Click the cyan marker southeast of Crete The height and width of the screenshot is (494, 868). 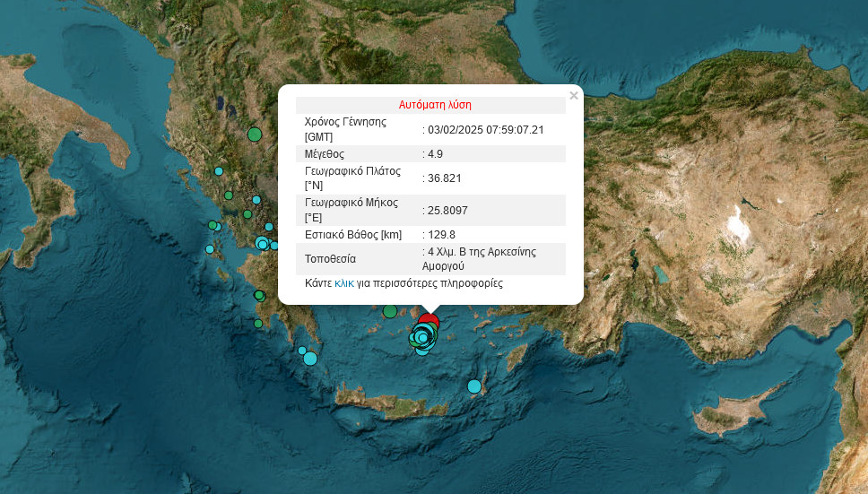tap(473, 386)
